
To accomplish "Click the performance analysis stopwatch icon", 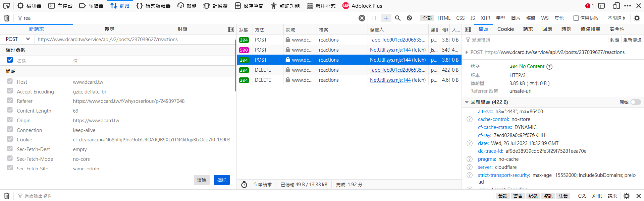I will click(x=244, y=185).
